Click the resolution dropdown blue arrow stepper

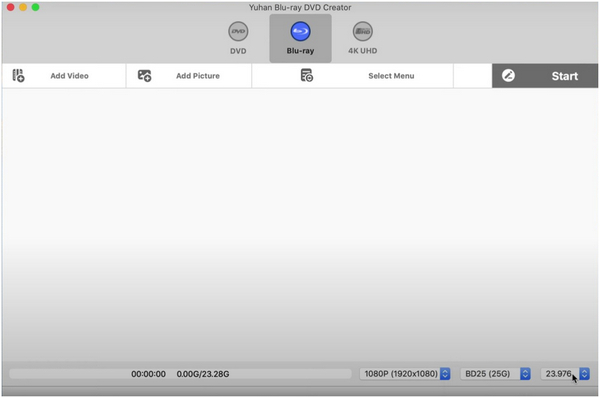445,374
